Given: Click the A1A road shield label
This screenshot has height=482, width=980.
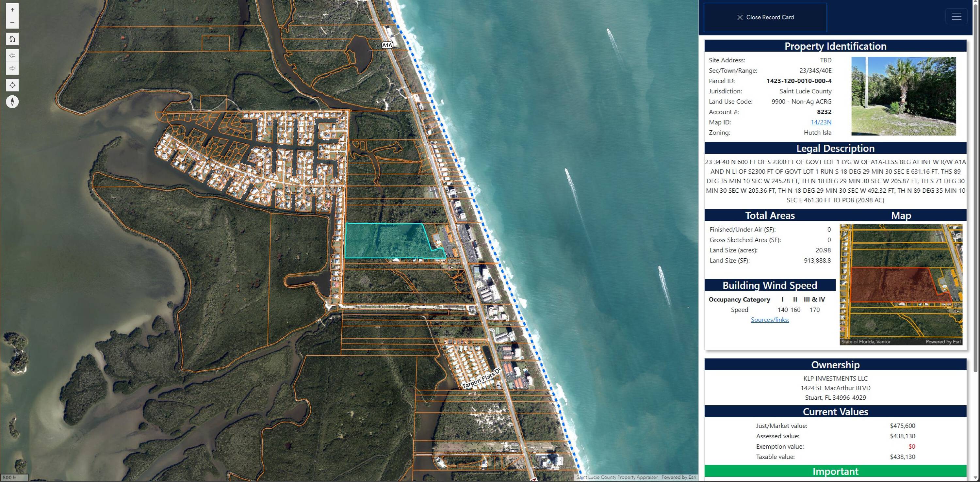Looking at the screenshot, I should (387, 45).
